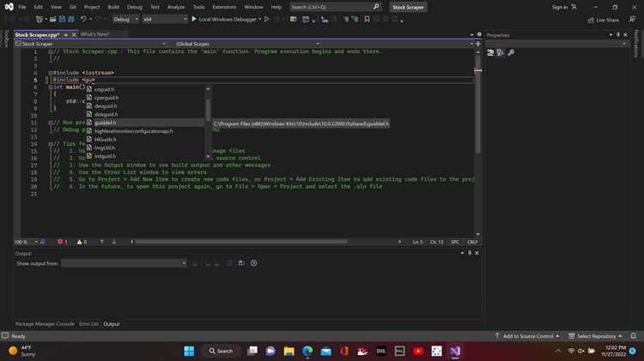Expand the Show output from dropdown
644x361 pixels.
click(x=124, y=263)
